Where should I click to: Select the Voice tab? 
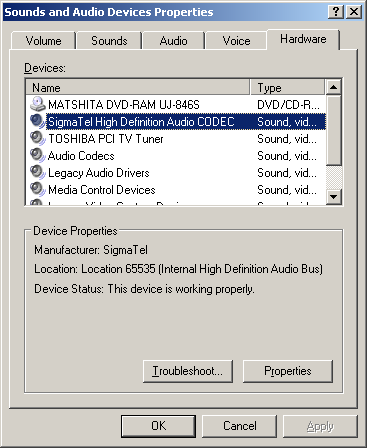click(236, 41)
